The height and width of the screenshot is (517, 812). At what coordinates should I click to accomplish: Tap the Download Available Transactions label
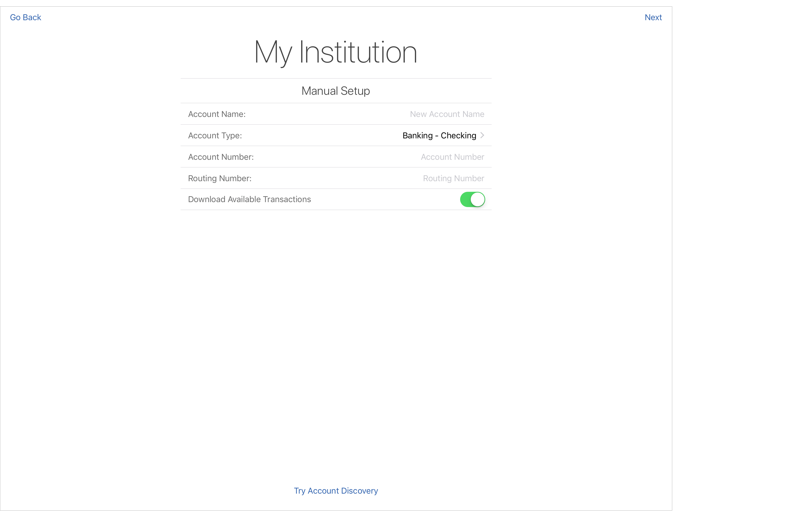click(249, 199)
